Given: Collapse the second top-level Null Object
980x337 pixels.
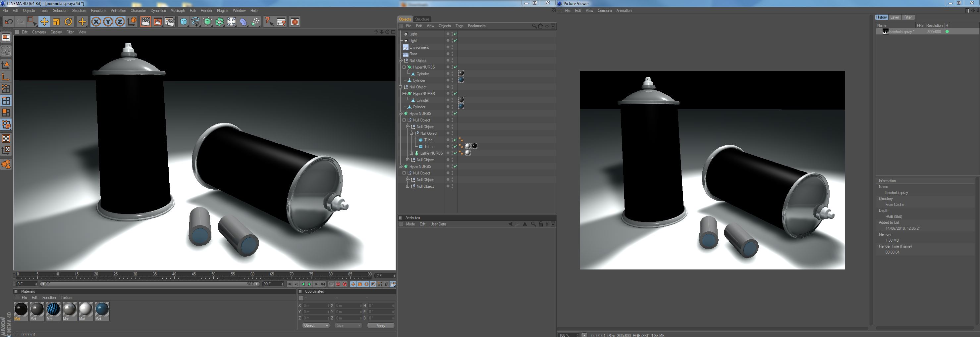Looking at the screenshot, I should coord(401,87).
